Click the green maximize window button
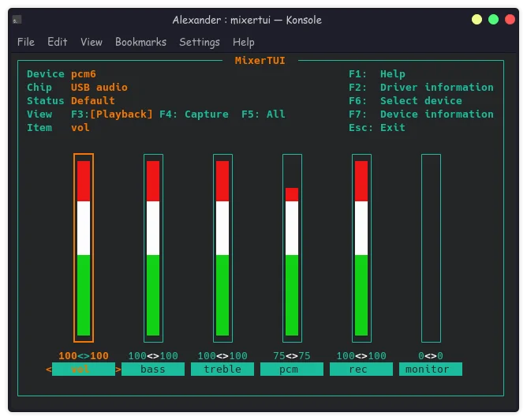This screenshot has height=420, width=527. 493,20
